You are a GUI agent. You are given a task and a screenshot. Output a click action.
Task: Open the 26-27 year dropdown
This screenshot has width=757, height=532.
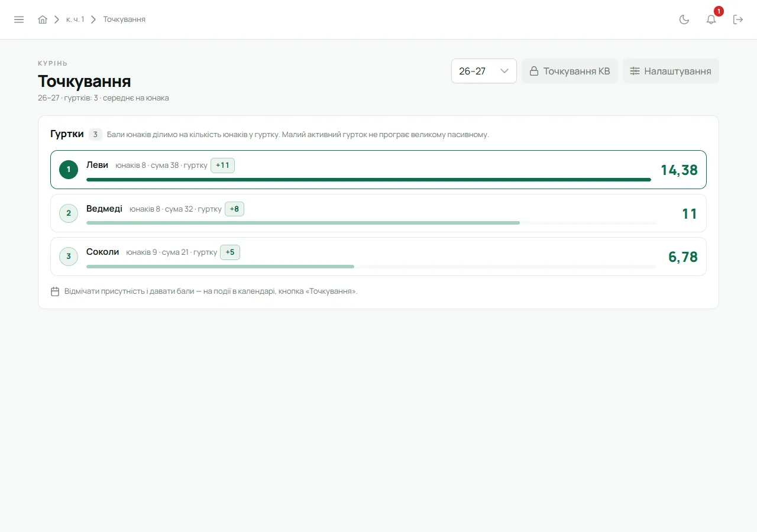point(484,71)
